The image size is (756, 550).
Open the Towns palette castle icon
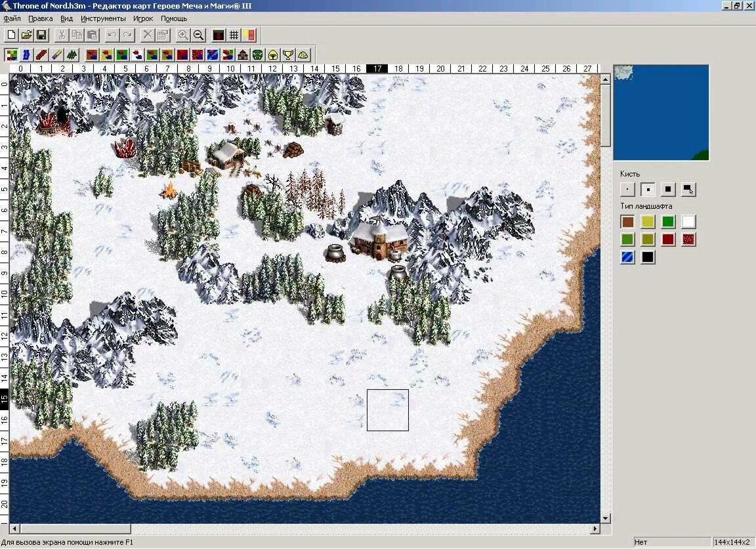pos(243,54)
